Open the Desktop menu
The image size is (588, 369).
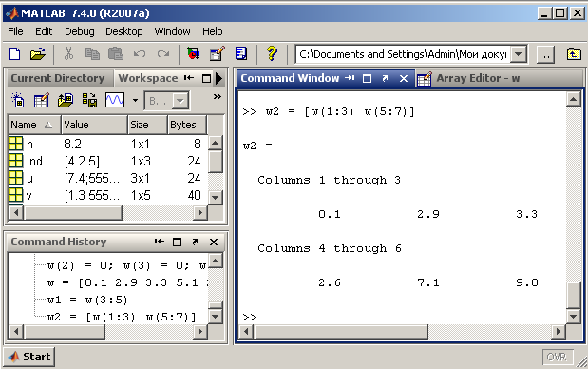124,31
